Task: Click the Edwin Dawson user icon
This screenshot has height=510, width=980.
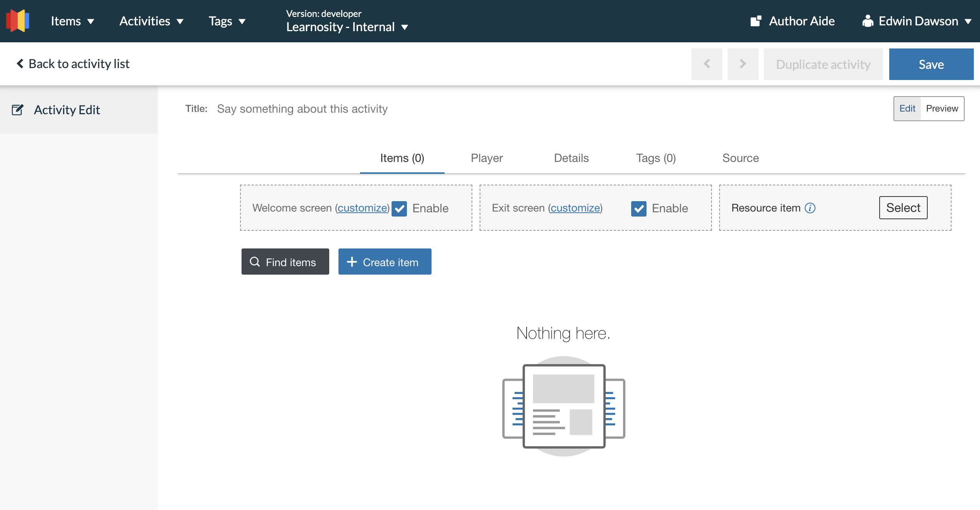Action: (x=868, y=21)
